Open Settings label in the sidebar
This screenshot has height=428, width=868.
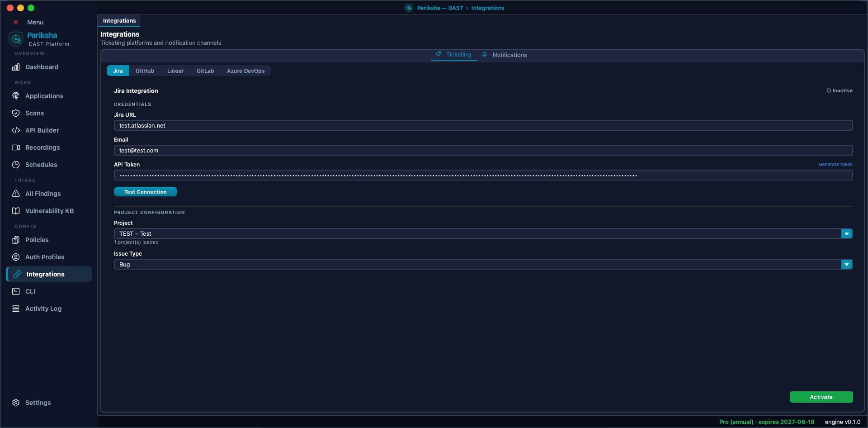click(x=38, y=403)
